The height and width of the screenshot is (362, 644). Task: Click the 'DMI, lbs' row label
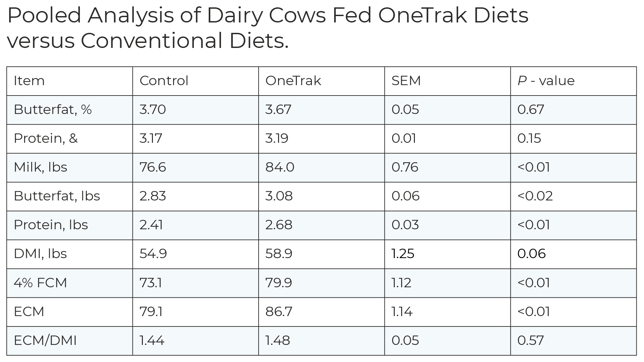(40, 254)
